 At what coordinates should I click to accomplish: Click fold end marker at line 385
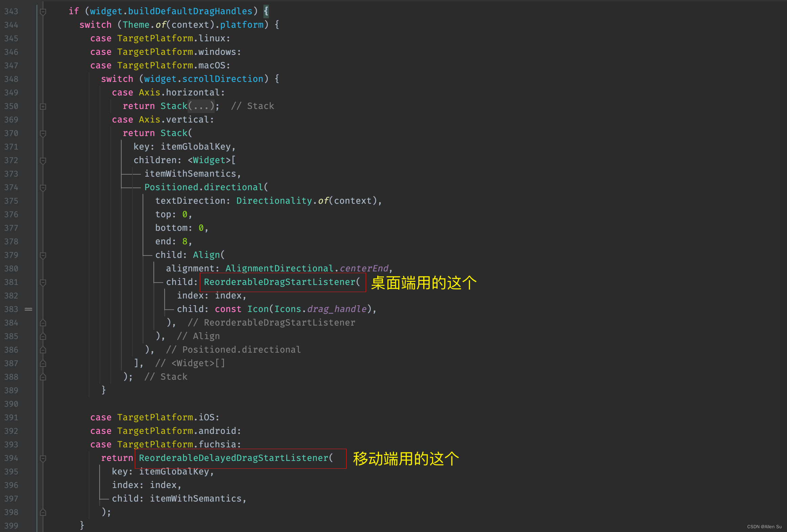pyautogui.click(x=43, y=336)
